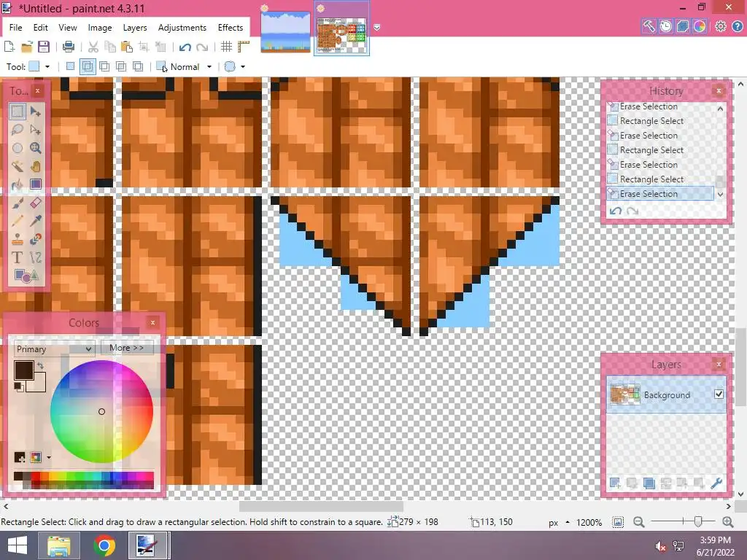747x560 pixels.
Task: Save the image with the floppy icon
Action: [44, 47]
